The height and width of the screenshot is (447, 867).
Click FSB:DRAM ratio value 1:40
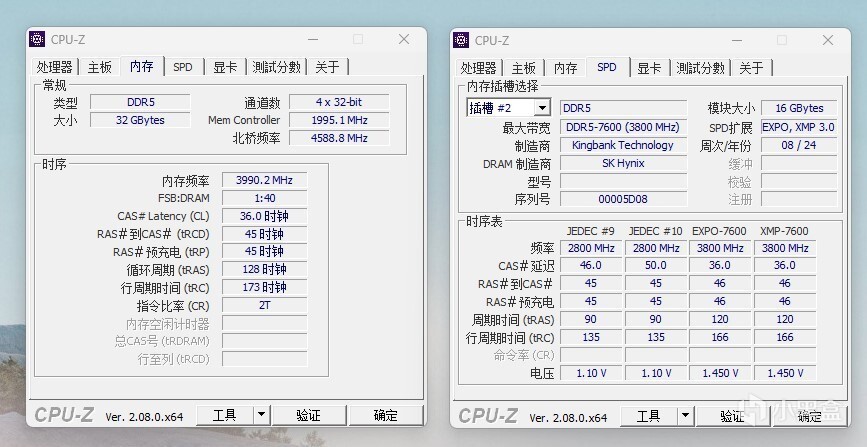(264, 198)
